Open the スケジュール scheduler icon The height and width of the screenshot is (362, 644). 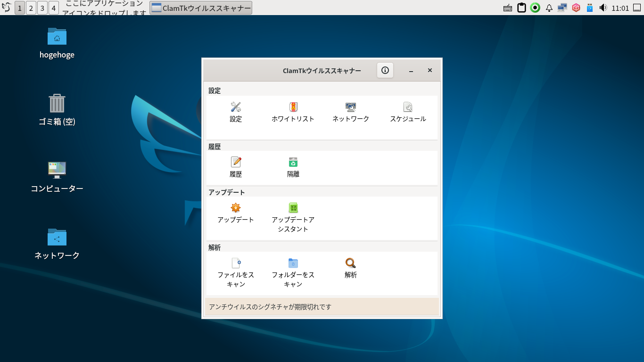[408, 107]
